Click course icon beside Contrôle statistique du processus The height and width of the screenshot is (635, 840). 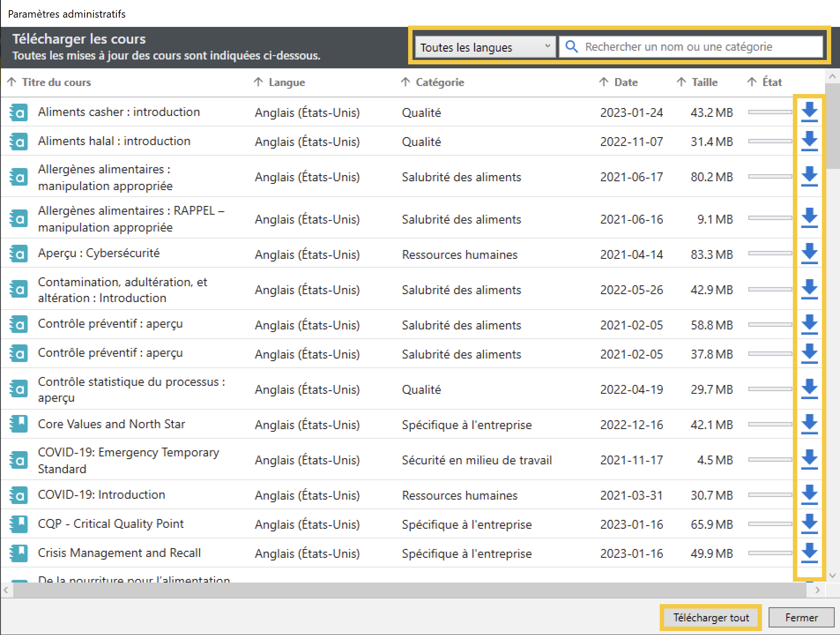point(19,388)
